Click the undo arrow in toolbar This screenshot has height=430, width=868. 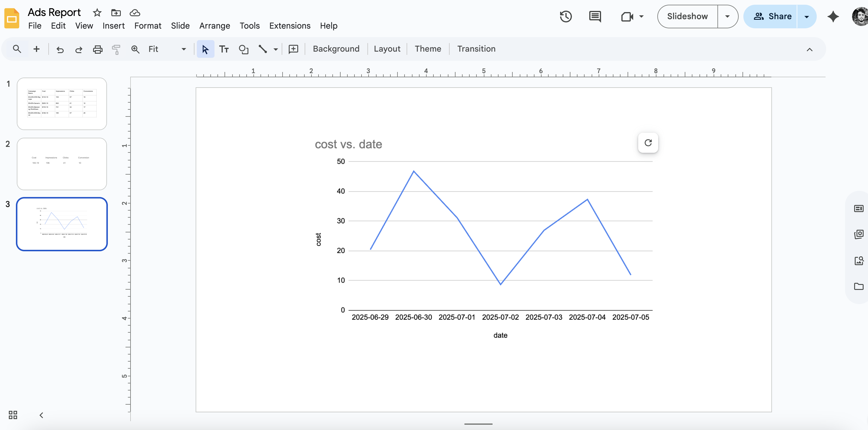pos(60,49)
